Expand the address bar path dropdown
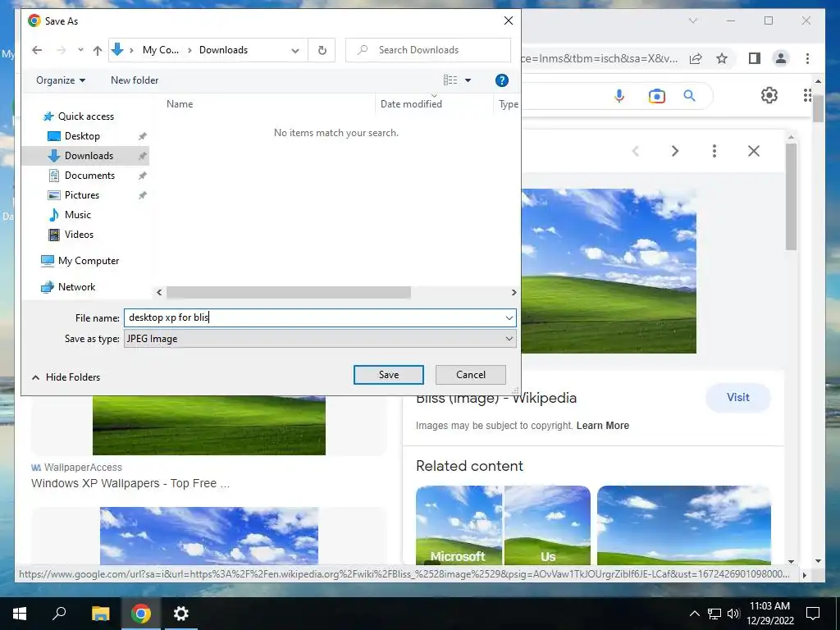840x630 pixels. point(295,50)
